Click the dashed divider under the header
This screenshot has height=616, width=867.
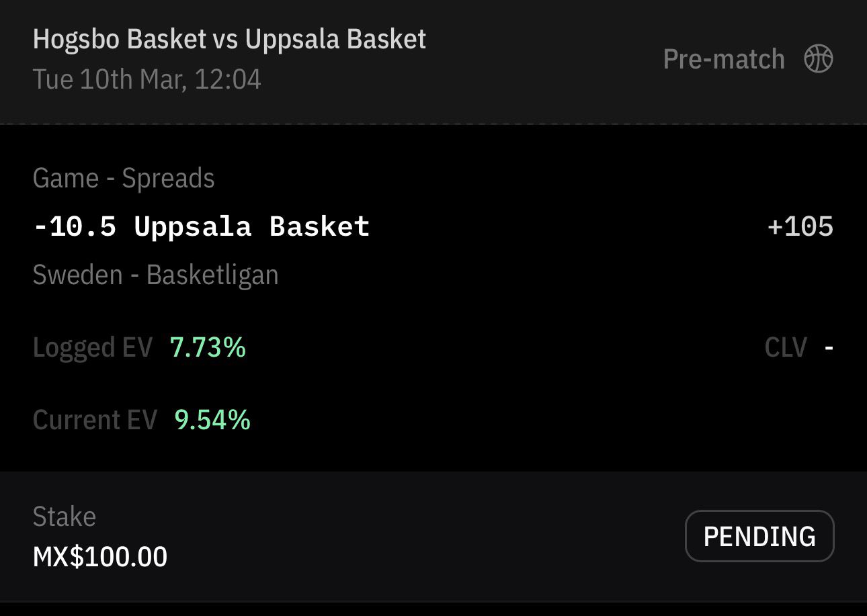(433, 124)
